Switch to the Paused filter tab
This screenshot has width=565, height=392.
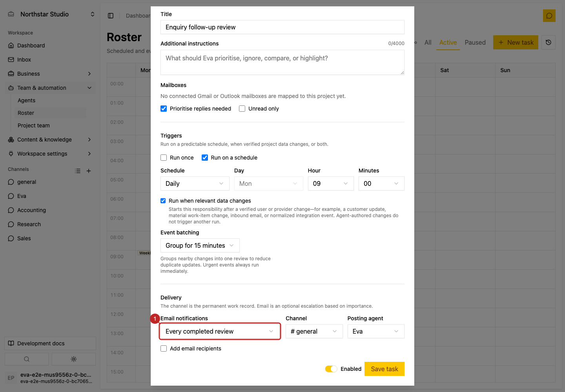pos(475,42)
